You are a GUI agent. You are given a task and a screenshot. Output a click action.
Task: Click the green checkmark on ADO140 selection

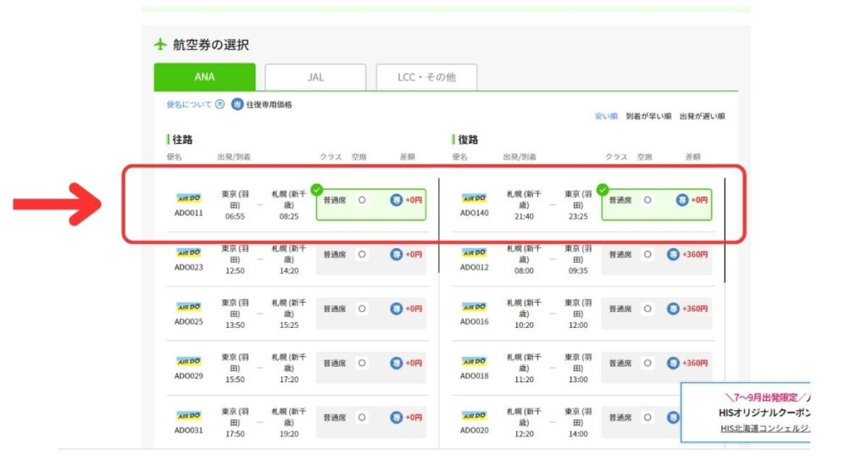point(603,190)
